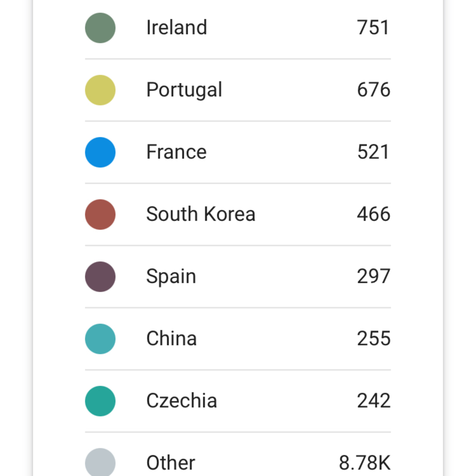Click the blue France color dot
Image resolution: width=476 pixels, height=476 pixels.
point(100,152)
